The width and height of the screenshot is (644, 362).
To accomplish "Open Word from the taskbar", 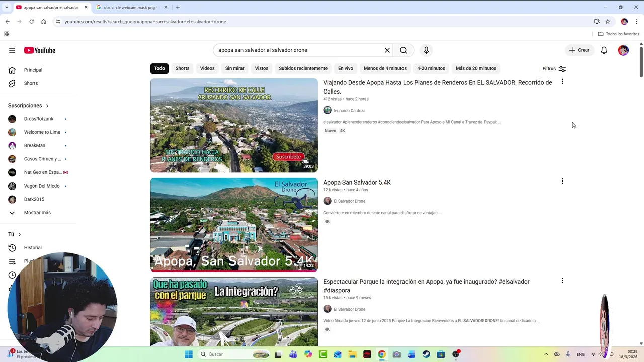I will coord(411,354).
